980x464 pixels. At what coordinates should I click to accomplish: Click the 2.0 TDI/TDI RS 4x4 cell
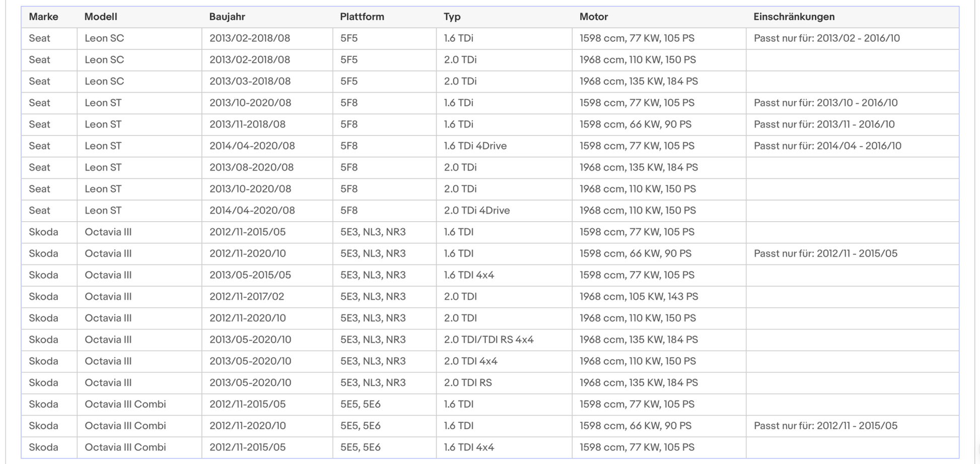488,340
